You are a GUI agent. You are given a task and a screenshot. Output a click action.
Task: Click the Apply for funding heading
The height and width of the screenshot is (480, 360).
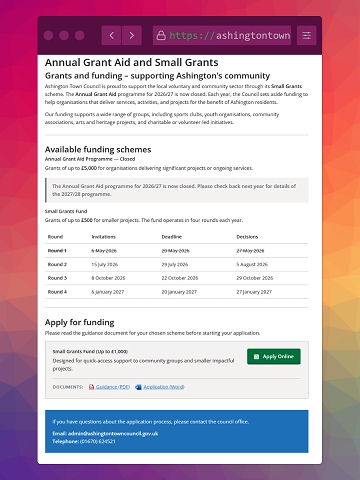pyautogui.click(x=80, y=322)
